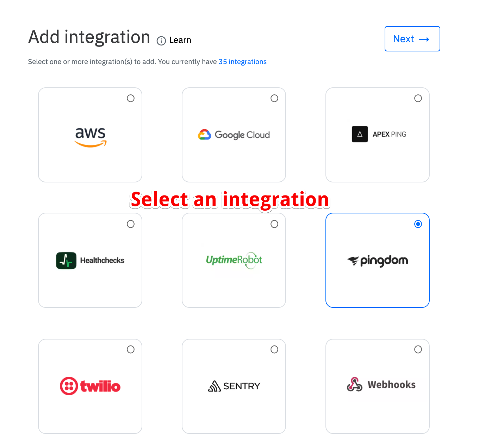This screenshot has height=448, width=491.
Task: Click the Twilio logo
Action: pos(90,386)
